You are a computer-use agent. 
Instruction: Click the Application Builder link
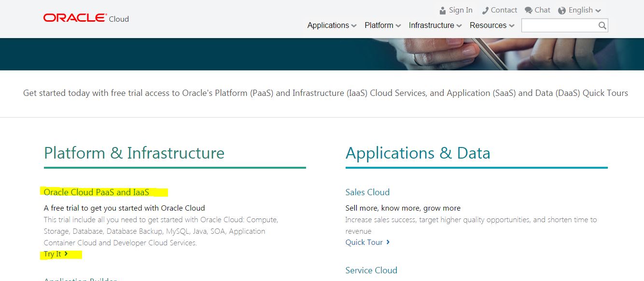point(80,279)
